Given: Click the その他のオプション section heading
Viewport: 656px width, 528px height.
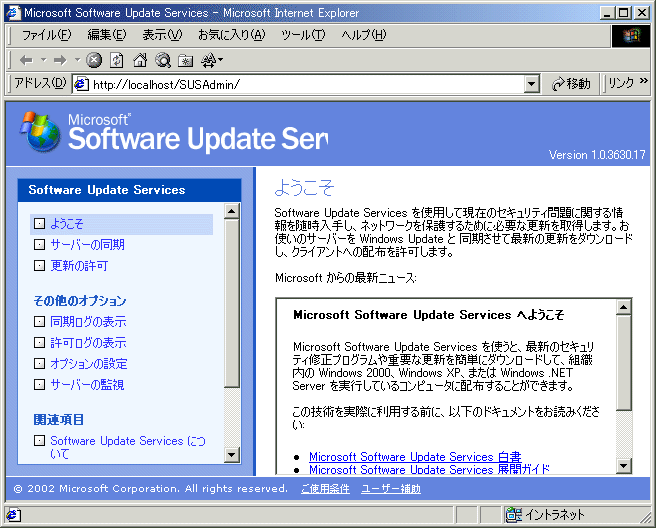Looking at the screenshot, I should 79,301.
